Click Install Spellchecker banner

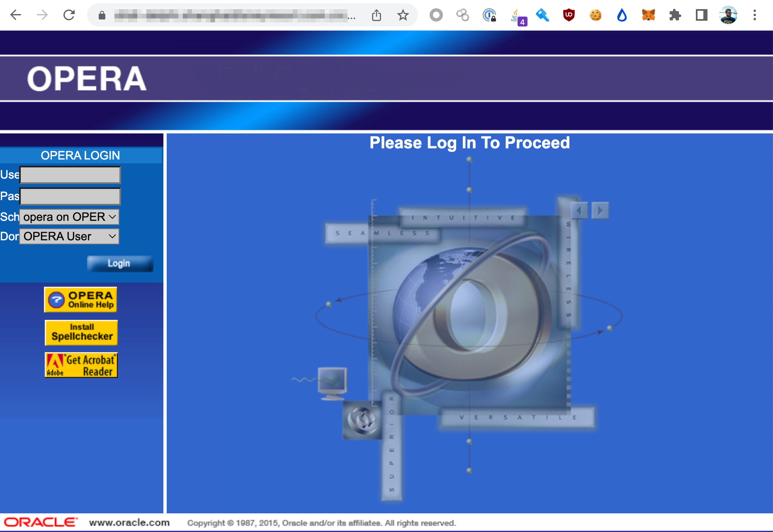(x=81, y=332)
